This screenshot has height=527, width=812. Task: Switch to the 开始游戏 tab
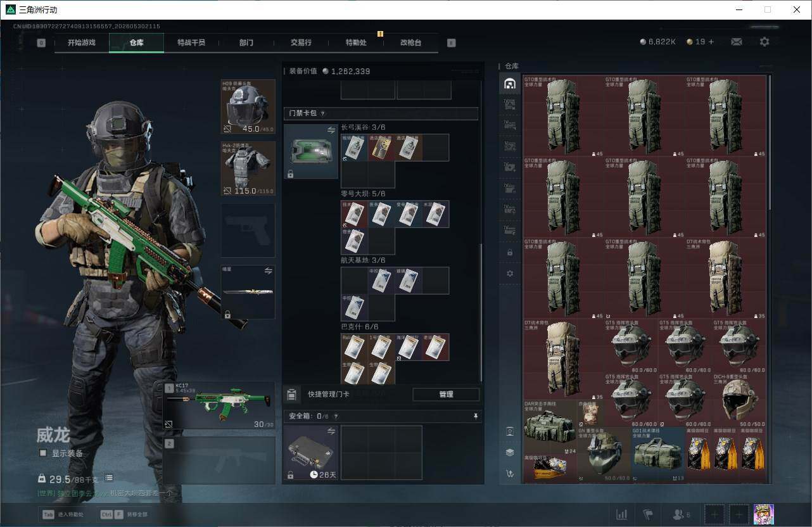coord(82,42)
